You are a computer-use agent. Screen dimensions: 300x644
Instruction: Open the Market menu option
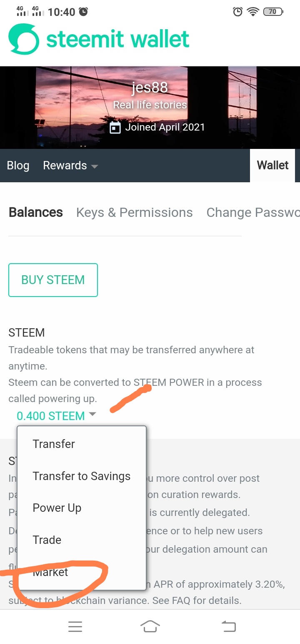[51, 572]
